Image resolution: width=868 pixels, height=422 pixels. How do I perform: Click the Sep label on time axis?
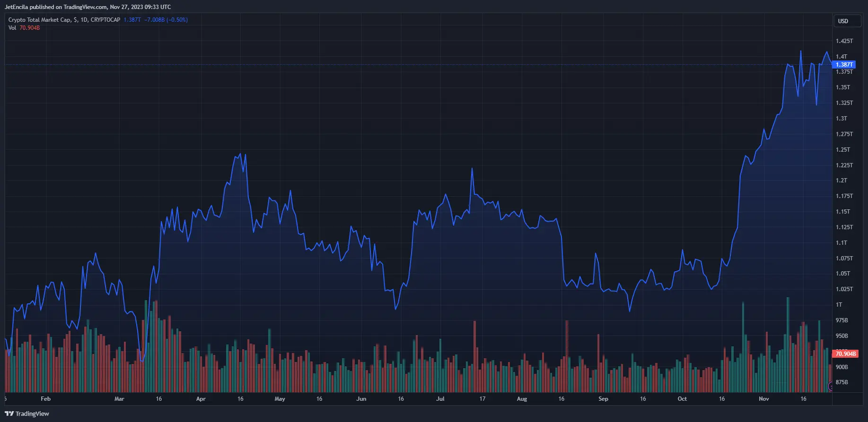click(603, 399)
